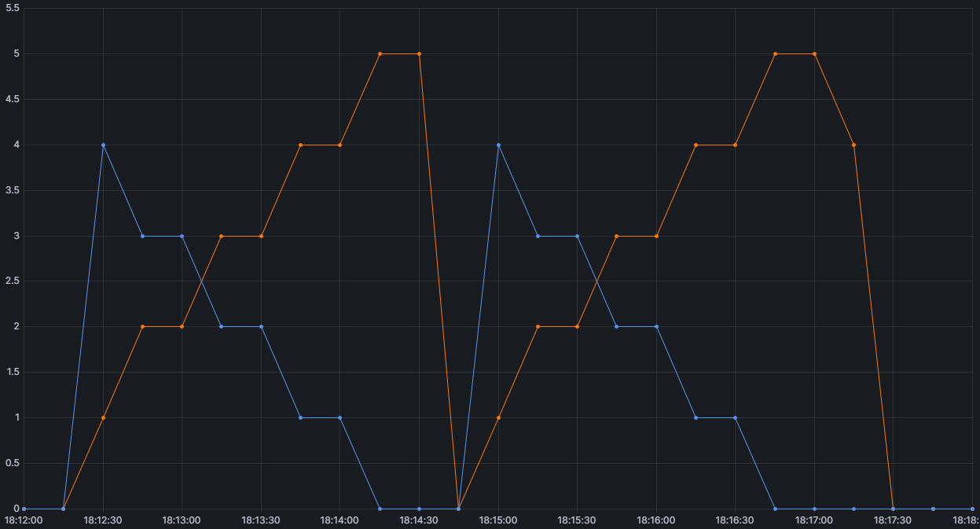Image resolution: width=980 pixels, height=529 pixels.
Task: Click blue data point at 18:12:30, value 4
Action: tap(103, 145)
